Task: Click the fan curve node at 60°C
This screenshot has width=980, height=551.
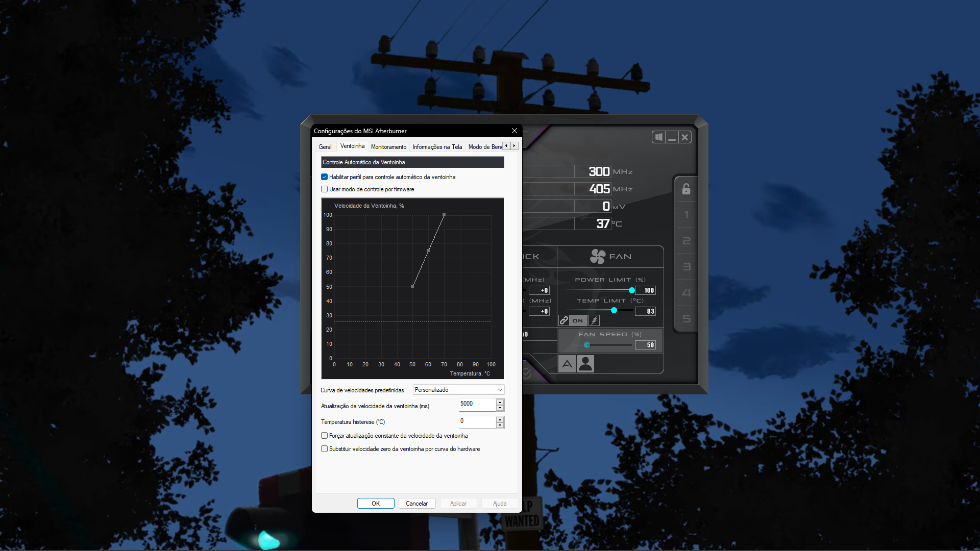Action: [428, 251]
